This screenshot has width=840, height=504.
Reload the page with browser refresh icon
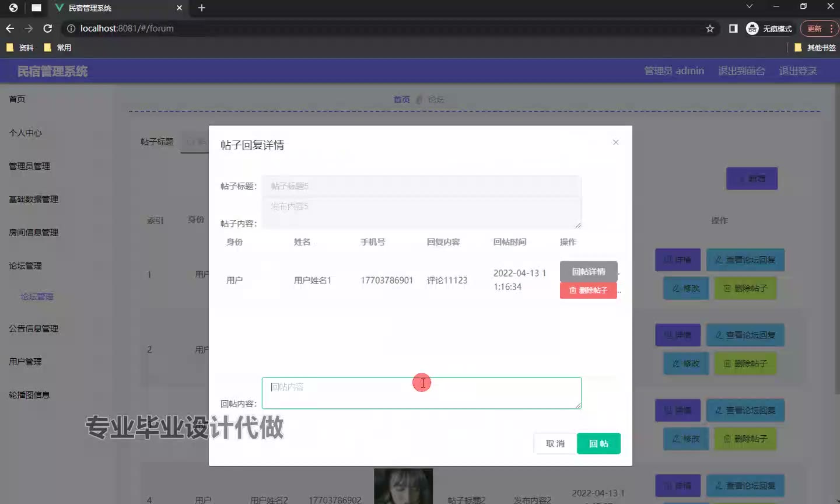click(x=48, y=29)
